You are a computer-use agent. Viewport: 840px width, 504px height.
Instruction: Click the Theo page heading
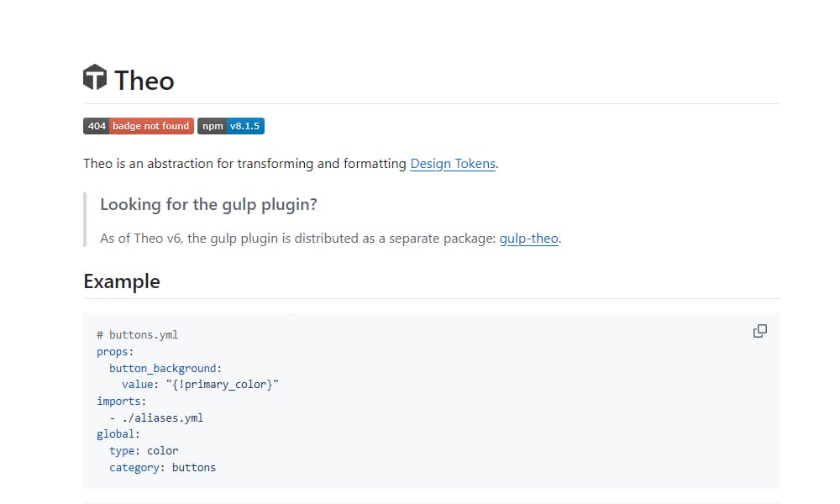[x=144, y=81]
